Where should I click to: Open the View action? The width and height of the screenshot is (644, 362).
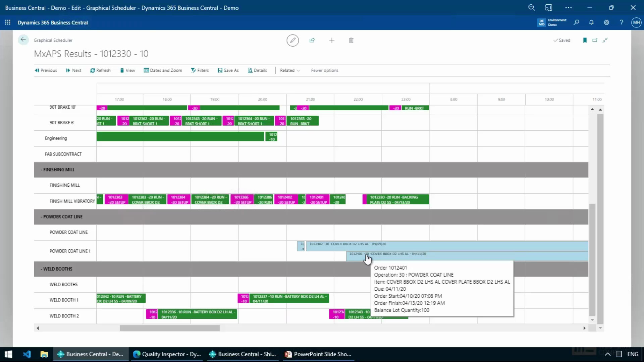coord(127,70)
